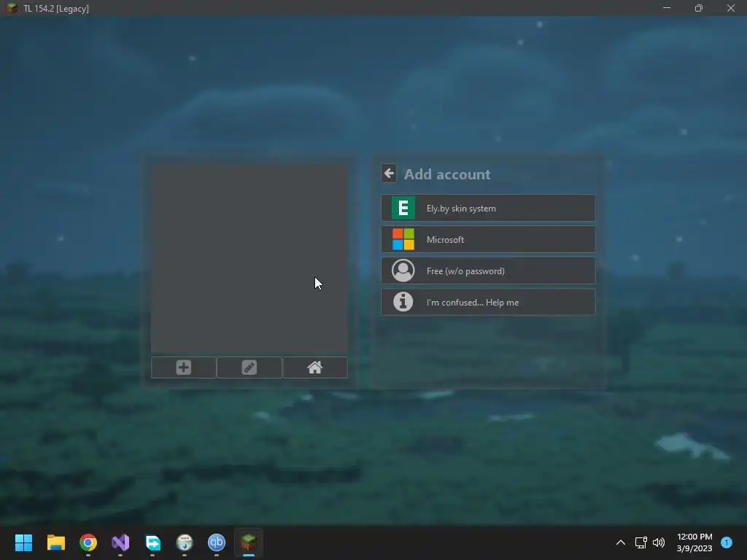Viewport: 747px width, 560px height.
Task: Restore down the TL launcher window
Action: 698,8
